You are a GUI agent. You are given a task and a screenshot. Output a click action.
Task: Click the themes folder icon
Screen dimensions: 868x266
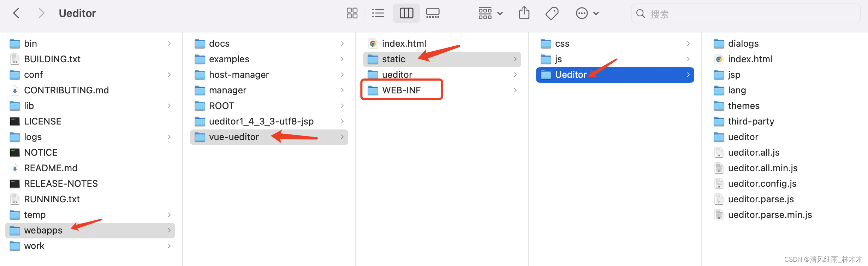pos(719,106)
